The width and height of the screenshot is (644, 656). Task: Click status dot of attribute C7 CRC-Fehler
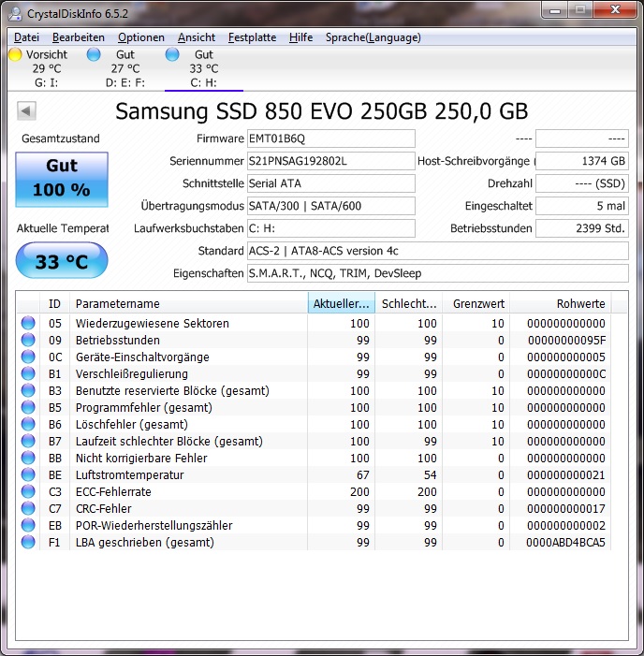coord(28,508)
